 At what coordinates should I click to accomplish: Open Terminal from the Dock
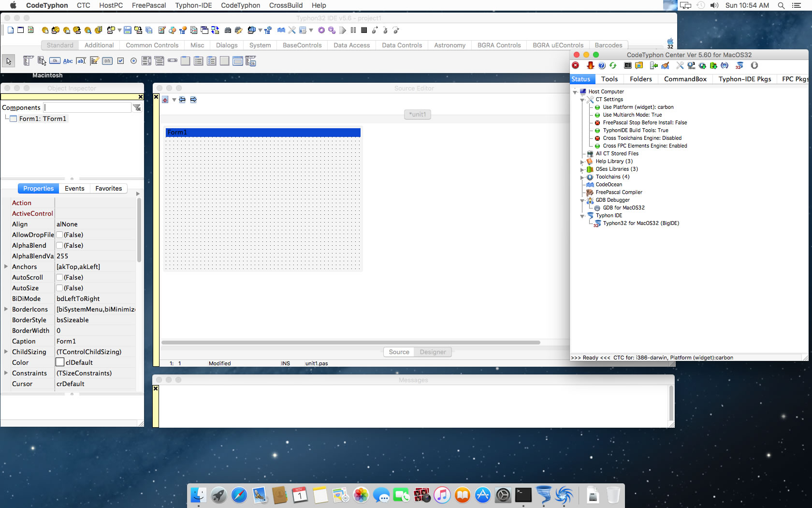click(x=523, y=495)
